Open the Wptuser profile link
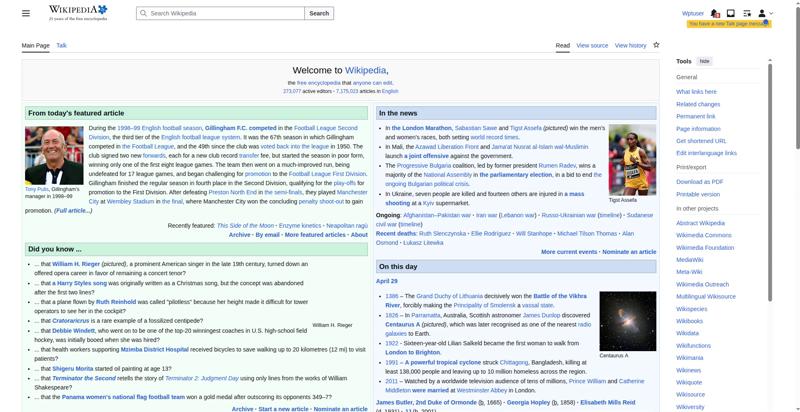This screenshot has width=800, height=412. tap(692, 13)
